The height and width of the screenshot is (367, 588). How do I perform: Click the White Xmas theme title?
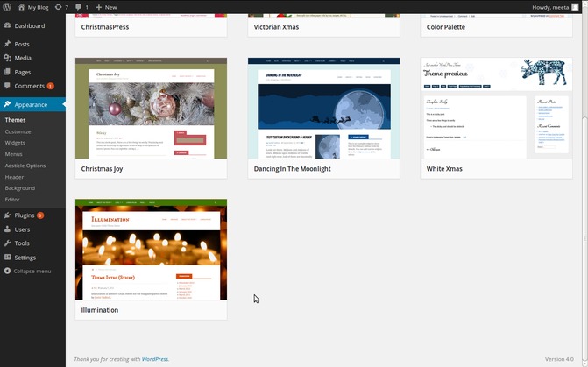click(x=444, y=169)
